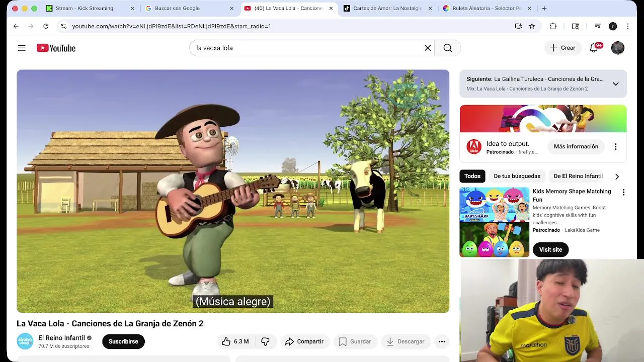Share the video via Compartir
Screen dimensions: 644x362
point(304,341)
